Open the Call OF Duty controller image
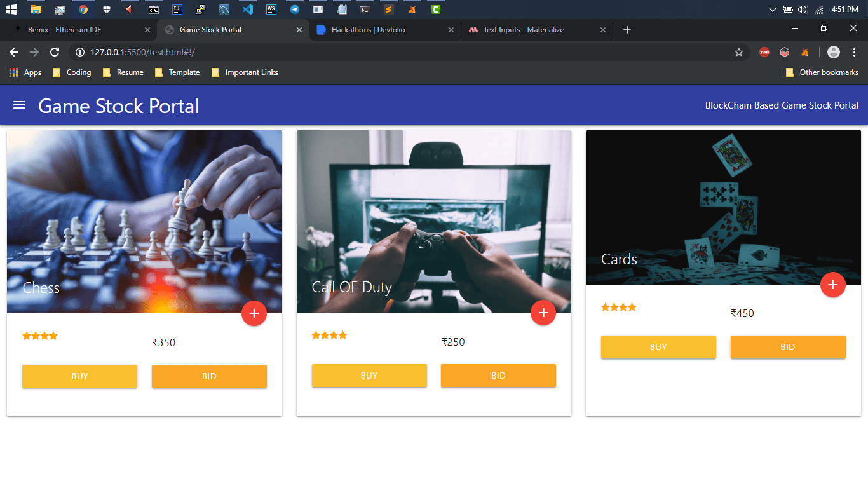This screenshot has height=488, width=868. pyautogui.click(x=434, y=222)
